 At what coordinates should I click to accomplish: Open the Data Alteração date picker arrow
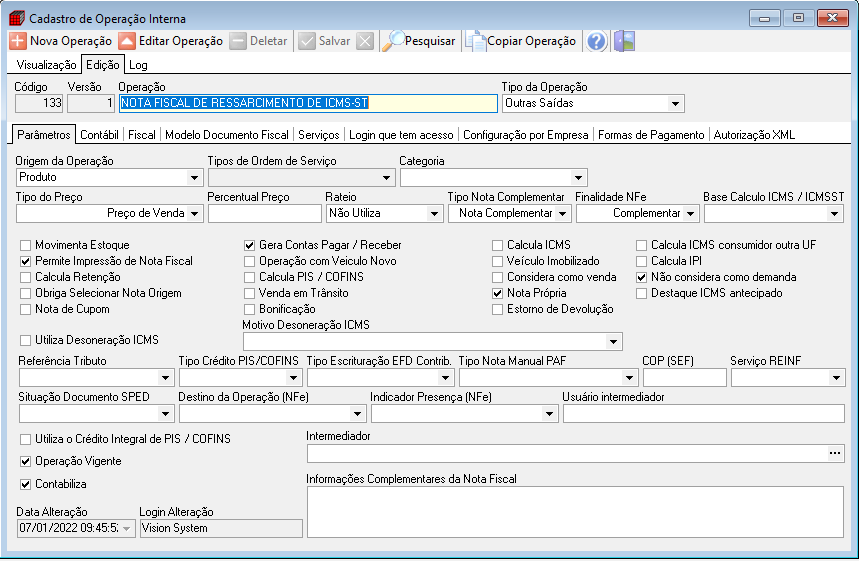coord(127,529)
